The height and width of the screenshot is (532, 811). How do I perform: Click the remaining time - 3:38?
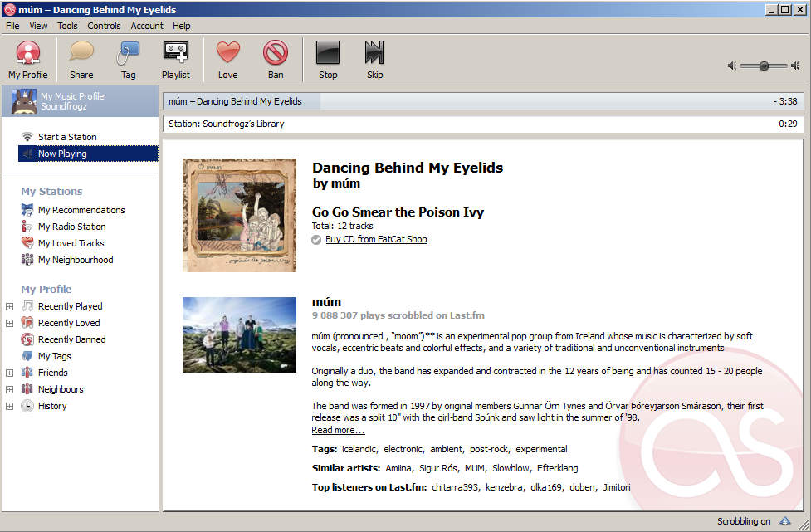pos(785,101)
